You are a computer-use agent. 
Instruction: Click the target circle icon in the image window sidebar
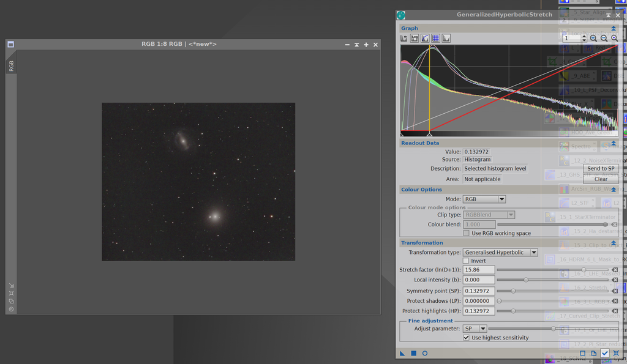tap(11, 309)
